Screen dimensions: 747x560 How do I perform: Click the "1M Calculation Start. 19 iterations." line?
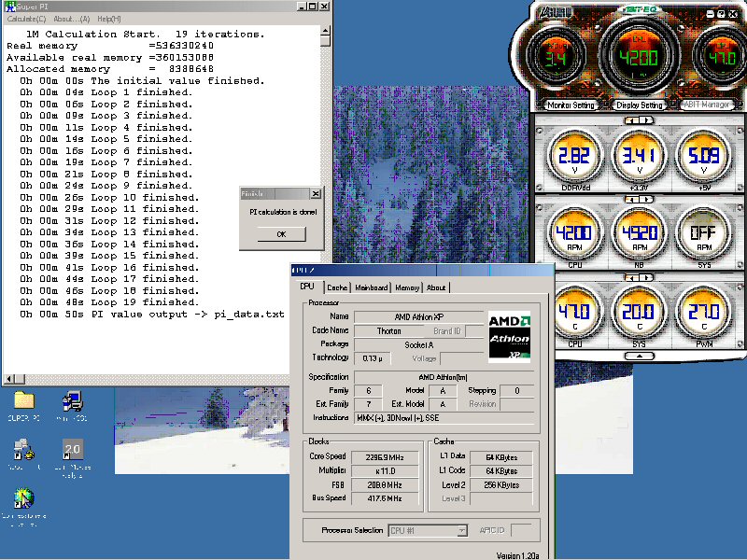146,35
